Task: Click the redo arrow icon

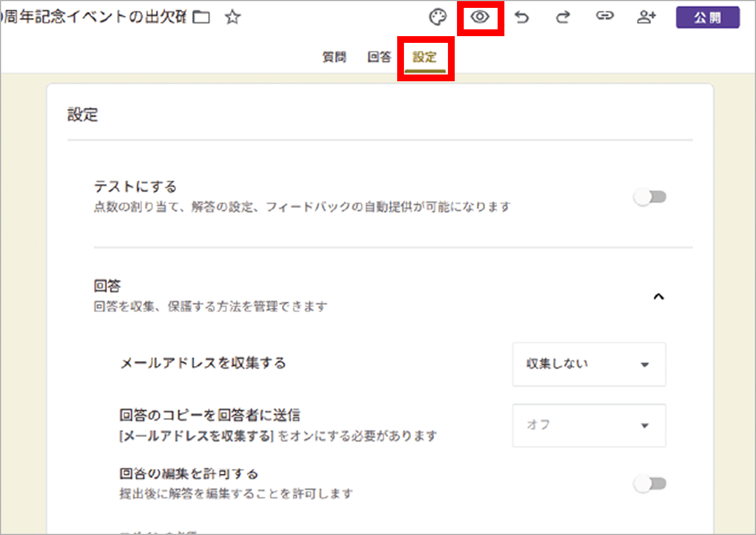Action: click(562, 17)
